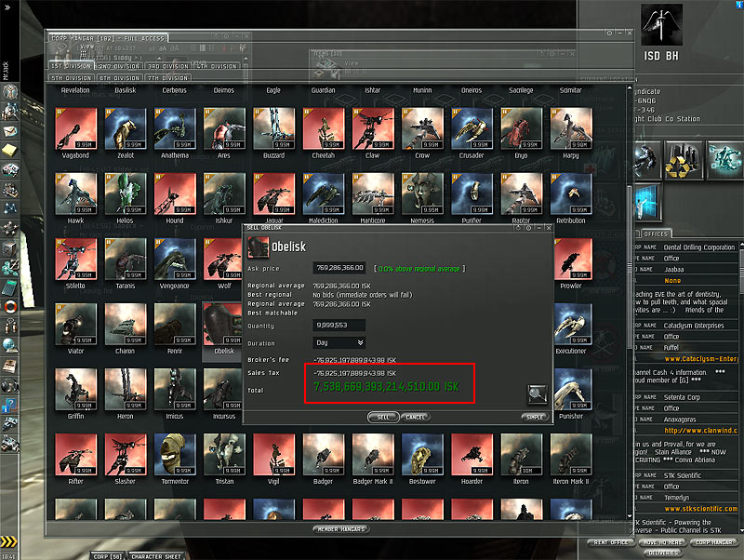This screenshot has width=744, height=560.
Task: Click the Move HQ Here button
Action: click(662, 542)
